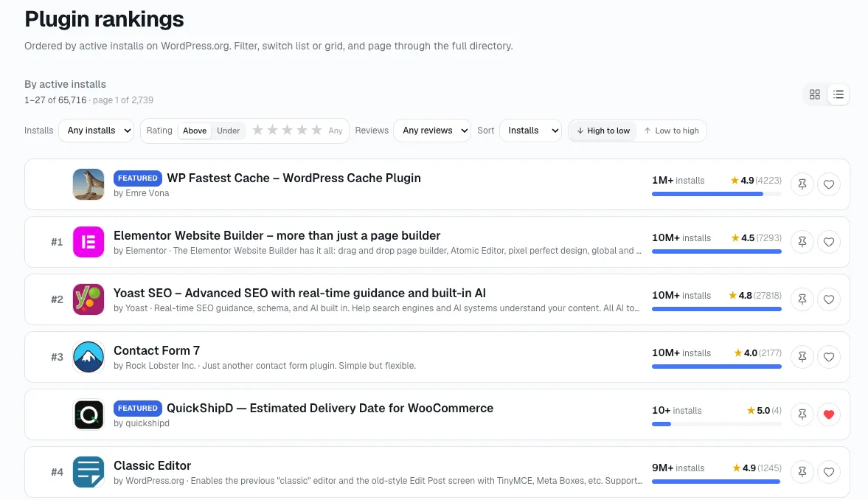Open QuickShipD plugin title
Screen dimensions: 868x500
coord(330,409)
